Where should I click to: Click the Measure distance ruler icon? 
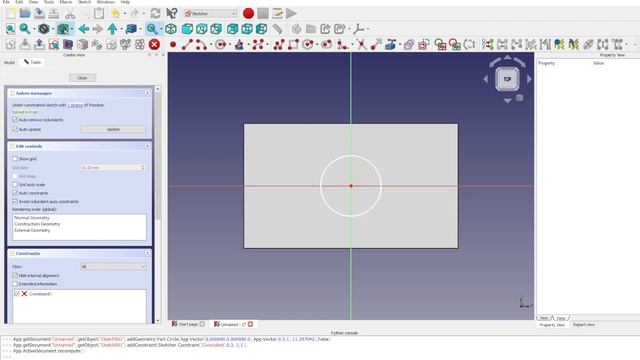point(277,29)
